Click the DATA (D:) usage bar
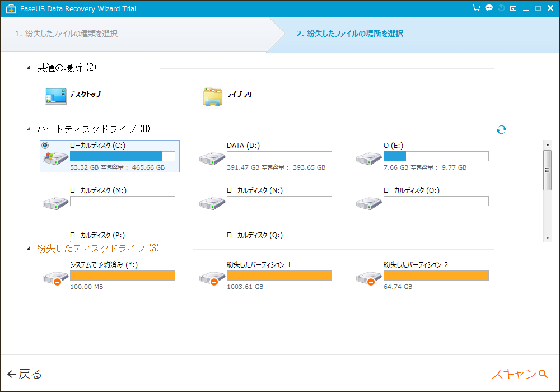560x392 pixels. [x=279, y=156]
